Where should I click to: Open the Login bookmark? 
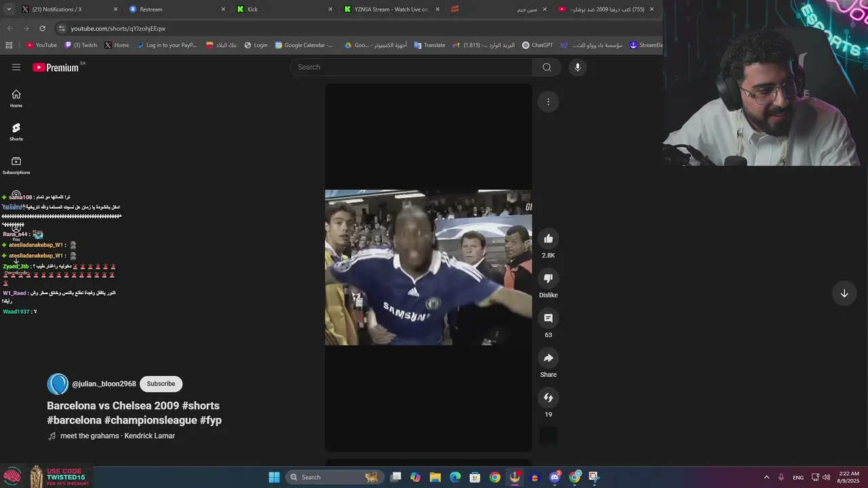click(x=256, y=45)
